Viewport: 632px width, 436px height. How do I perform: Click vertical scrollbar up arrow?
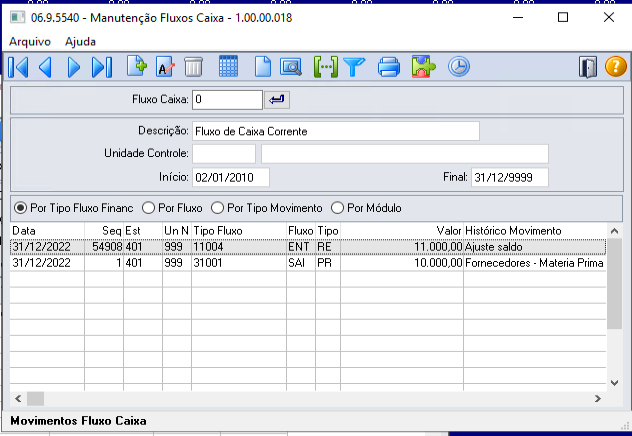614,231
